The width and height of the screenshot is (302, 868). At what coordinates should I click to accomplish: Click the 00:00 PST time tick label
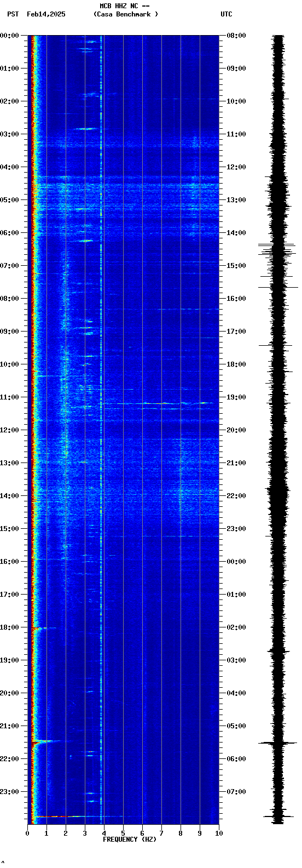[10, 36]
